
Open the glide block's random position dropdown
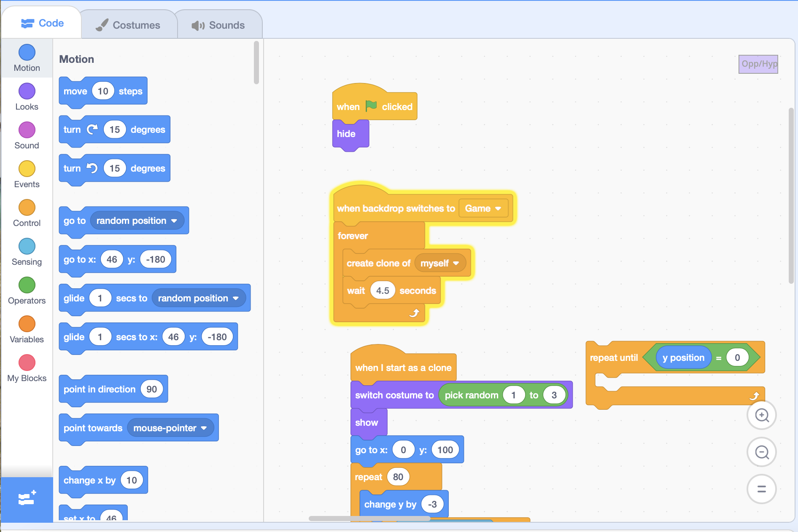click(x=199, y=298)
